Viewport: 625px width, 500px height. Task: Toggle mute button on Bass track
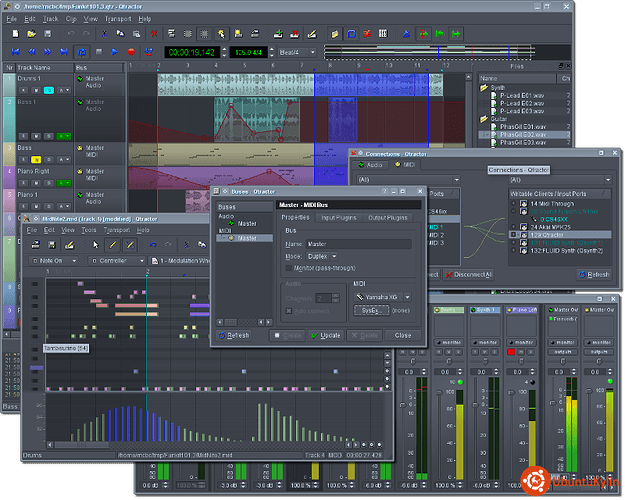37,159
